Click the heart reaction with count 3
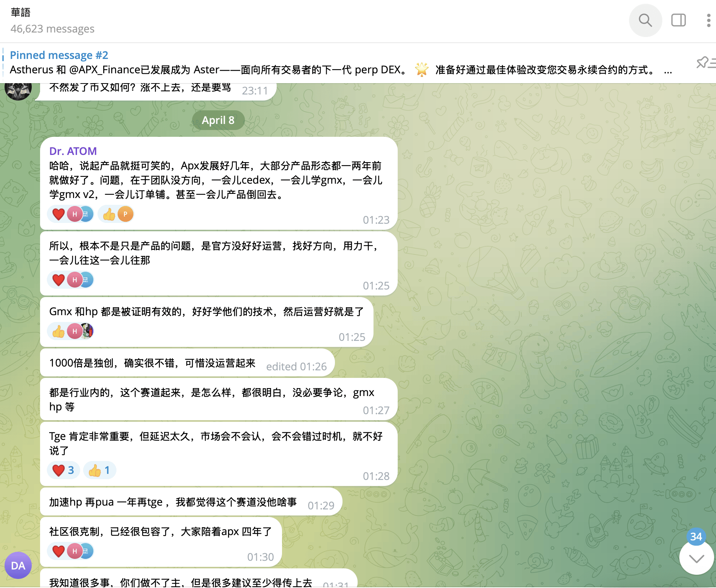The width and height of the screenshot is (716, 588). 63,470
